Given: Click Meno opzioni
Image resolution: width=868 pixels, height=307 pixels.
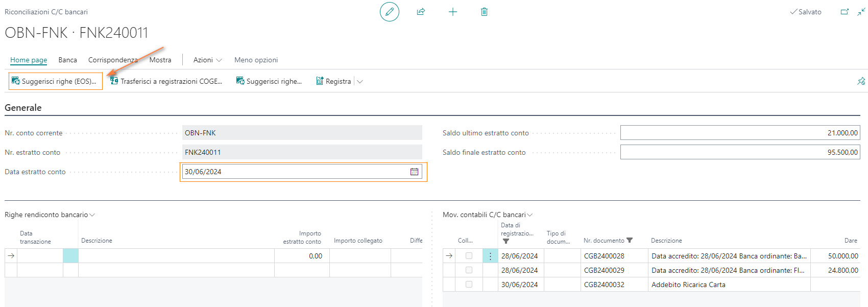Looking at the screenshot, I should (256, 60).
